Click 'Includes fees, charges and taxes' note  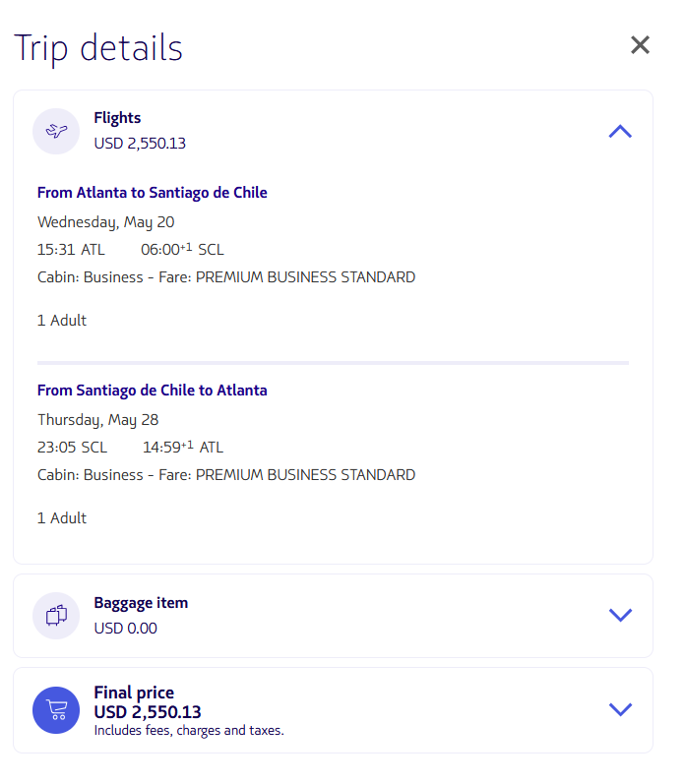click(x=189, y=731)
